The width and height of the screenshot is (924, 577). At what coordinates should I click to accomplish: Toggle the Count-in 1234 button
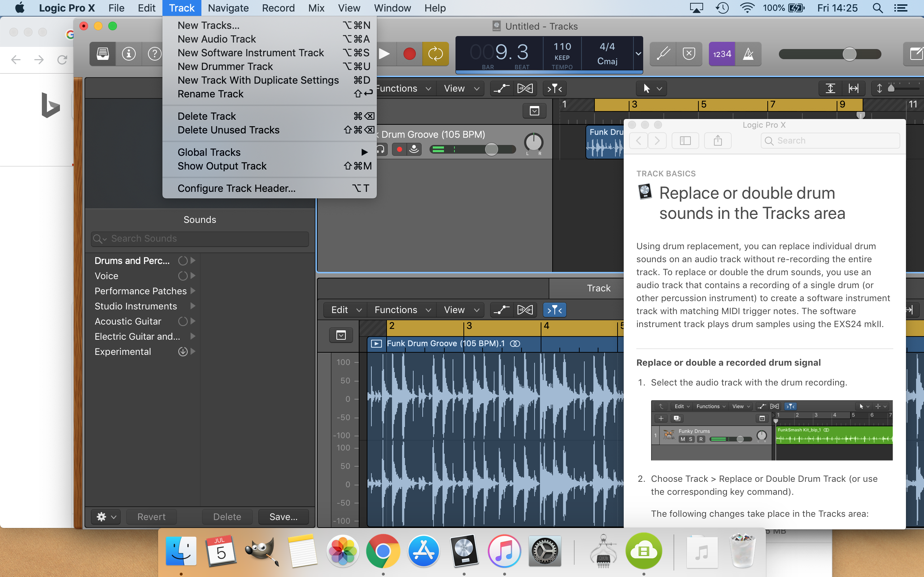[x=722, y=54]
